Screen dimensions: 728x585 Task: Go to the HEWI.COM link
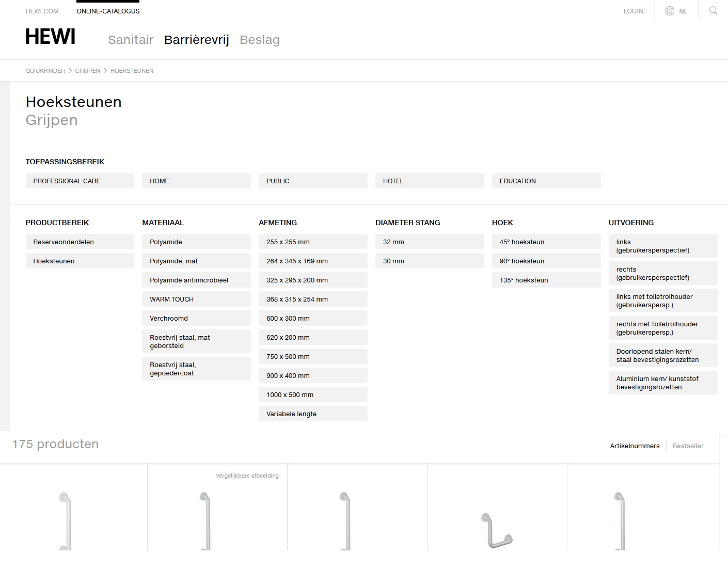(x=42, y=11)
